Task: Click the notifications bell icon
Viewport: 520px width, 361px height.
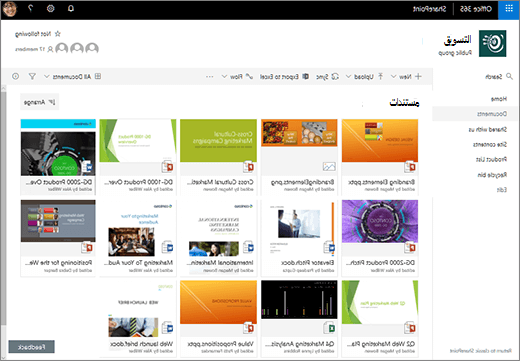Action: 71,9
